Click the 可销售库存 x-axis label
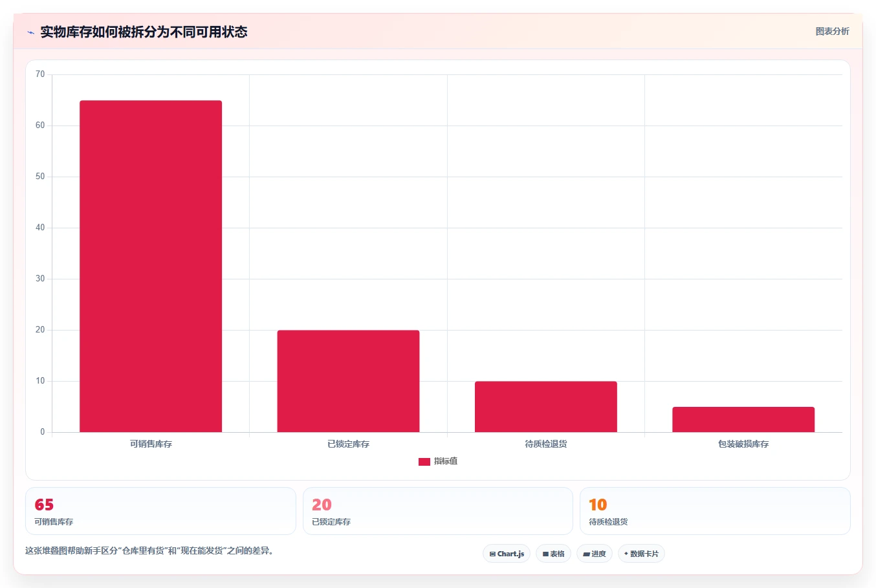Screen dimensions: 876x588 tap(151, 444)
